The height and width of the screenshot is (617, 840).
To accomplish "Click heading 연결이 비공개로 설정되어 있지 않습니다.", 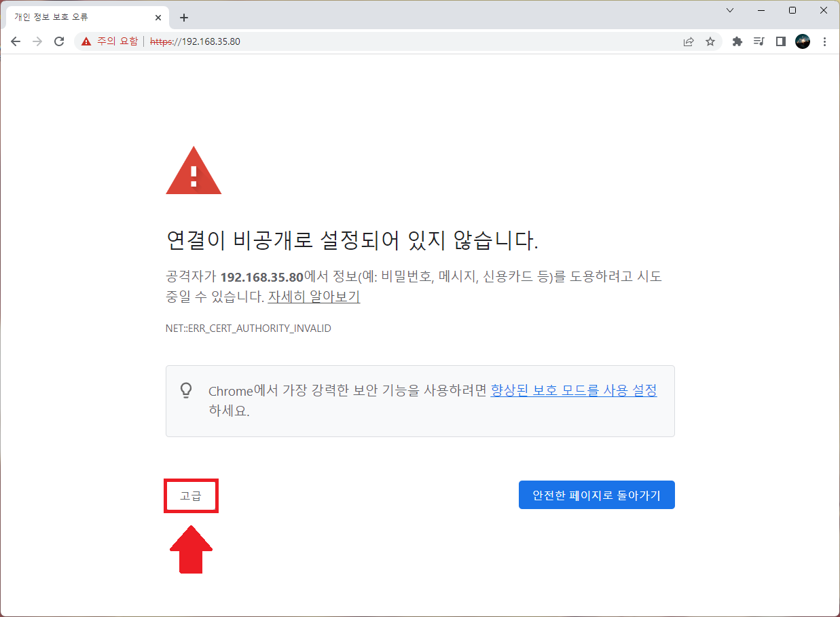I will [x=352, y=240].
